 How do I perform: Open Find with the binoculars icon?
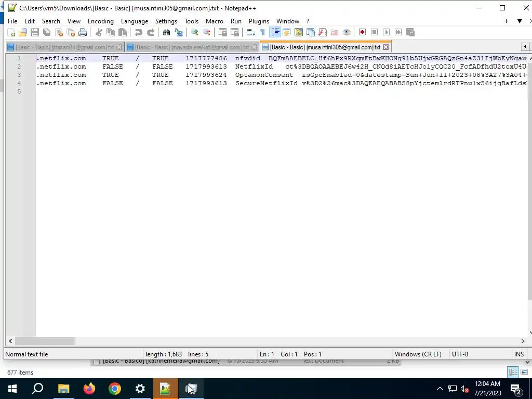click(x=166, y=32)
